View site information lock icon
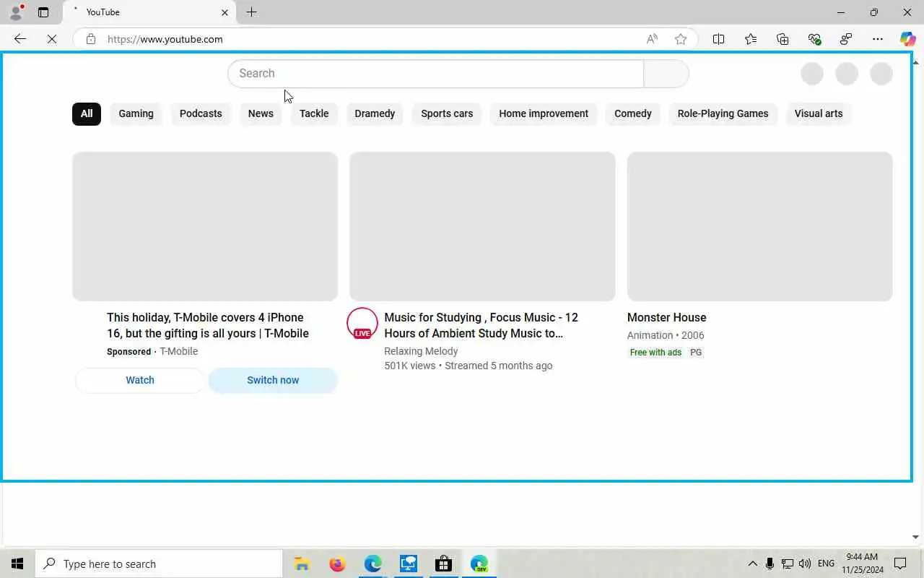Image resolution: width=924 pixels, height=578 pixels. [91, 39]
